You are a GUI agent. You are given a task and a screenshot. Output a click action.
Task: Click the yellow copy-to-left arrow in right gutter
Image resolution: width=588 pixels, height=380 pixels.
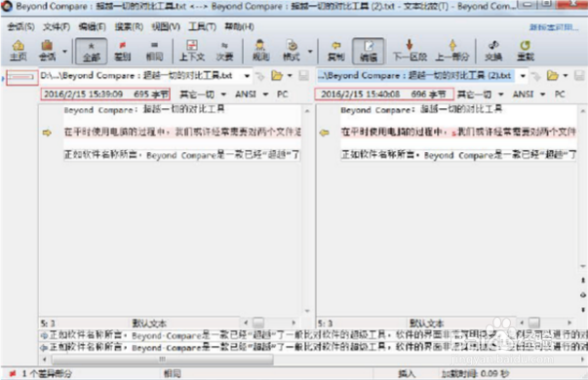[324, 133]
